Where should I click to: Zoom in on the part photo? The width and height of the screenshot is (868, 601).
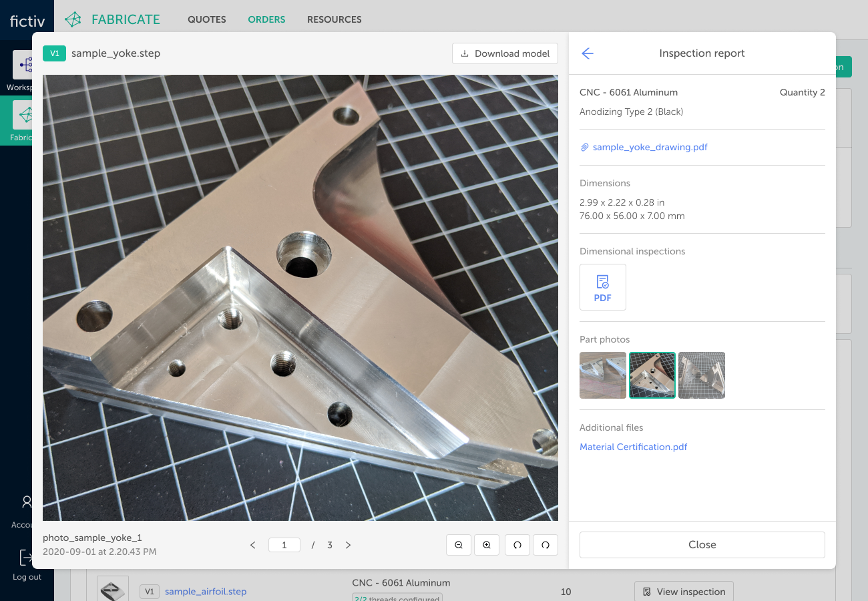click(x=487, y=545)
